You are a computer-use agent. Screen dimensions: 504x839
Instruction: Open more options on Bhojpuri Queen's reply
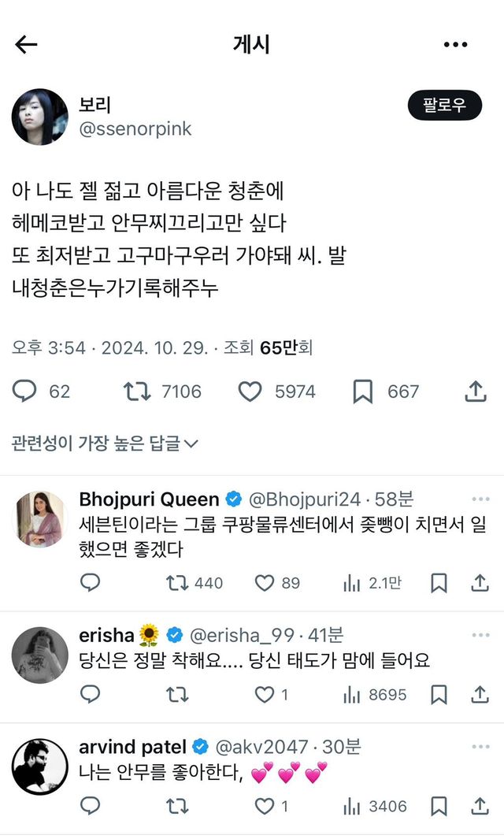coord(480,499)
